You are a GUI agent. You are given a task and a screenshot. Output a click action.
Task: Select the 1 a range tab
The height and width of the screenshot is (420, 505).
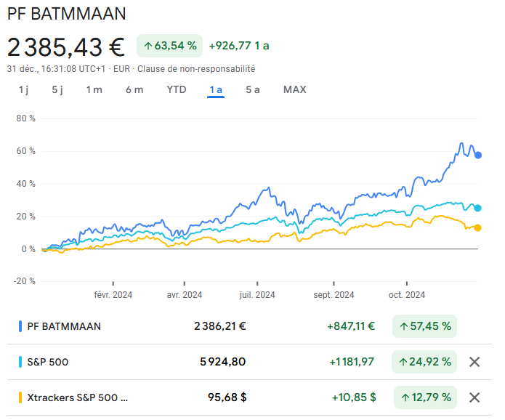coord(216,89)
